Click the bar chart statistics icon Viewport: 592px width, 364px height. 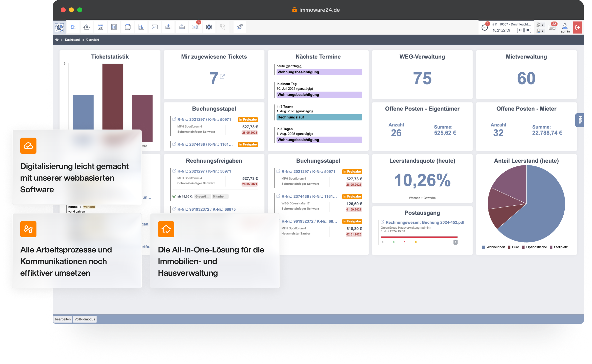click(x=141, y=27)
